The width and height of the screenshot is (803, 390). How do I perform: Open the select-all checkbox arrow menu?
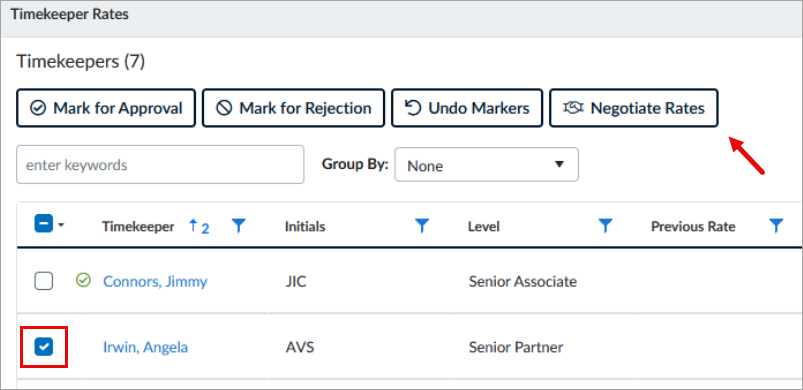coord(61,225)
